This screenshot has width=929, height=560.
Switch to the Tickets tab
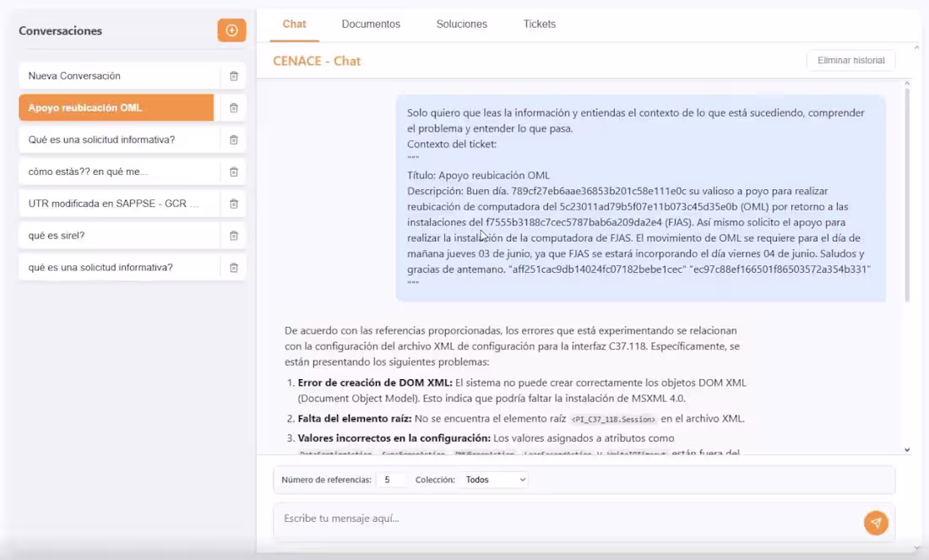pyautogui.click(x=539, y=24)
